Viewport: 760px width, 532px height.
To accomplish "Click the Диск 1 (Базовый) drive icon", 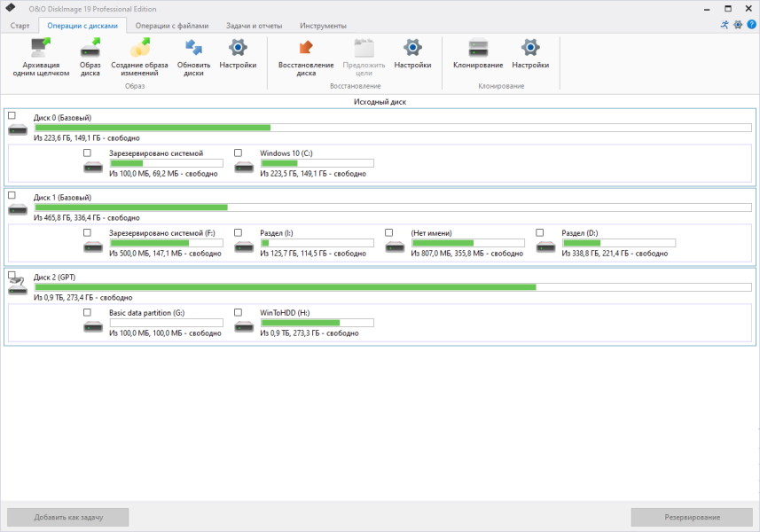I will pyautogui.click(x=18, y=210).
